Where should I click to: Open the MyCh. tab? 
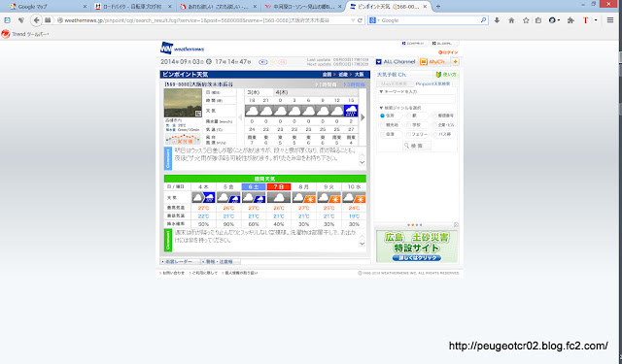433,62
